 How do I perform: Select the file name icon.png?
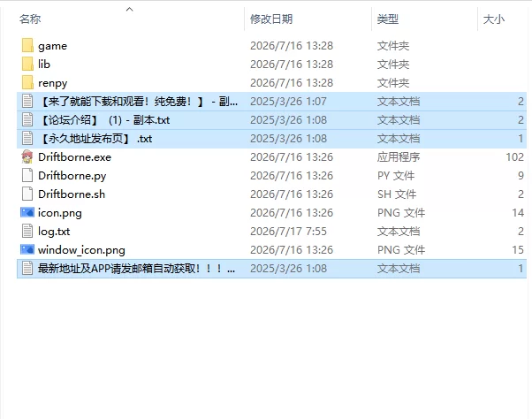(x=60, y=213)
